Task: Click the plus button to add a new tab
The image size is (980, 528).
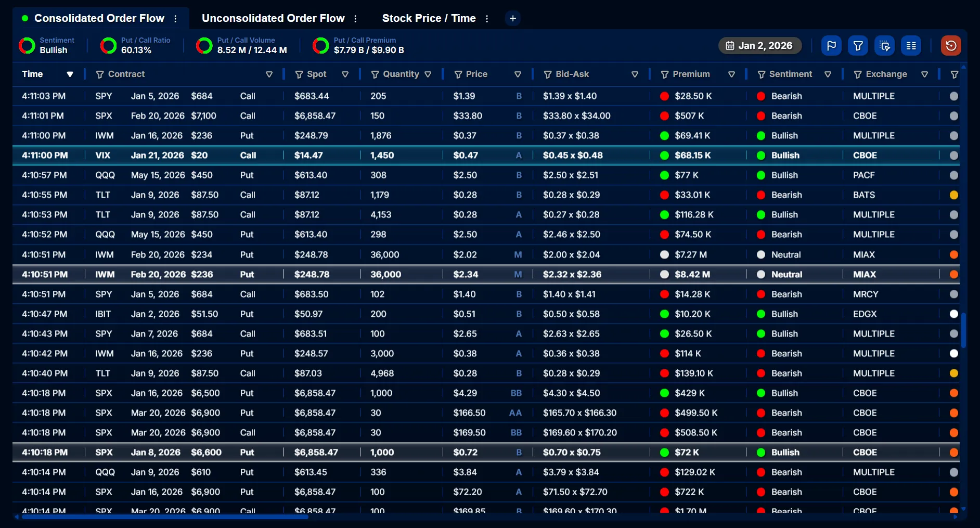Action: tap(513, 18)
